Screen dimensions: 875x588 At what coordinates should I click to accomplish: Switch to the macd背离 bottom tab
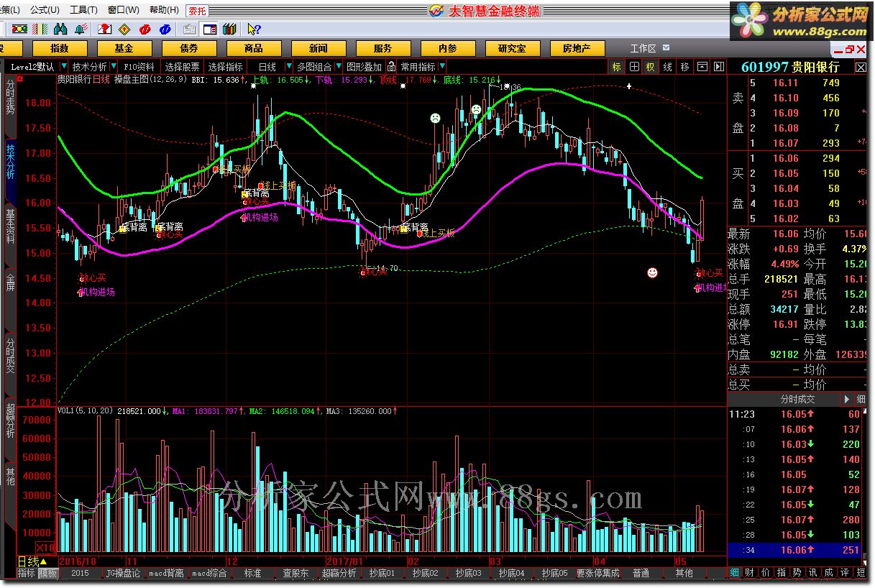[x=167, y=574]
